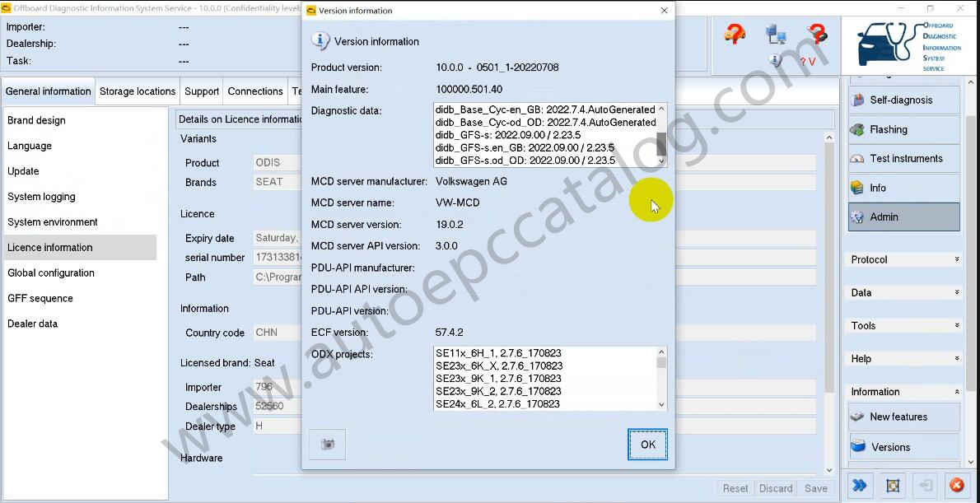Click the blue double-arrow forward icon
The height and width of the screenshot is (503, 980).
(x=861, y=486)
